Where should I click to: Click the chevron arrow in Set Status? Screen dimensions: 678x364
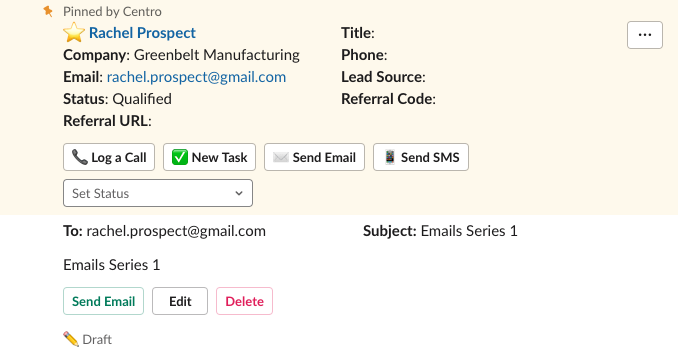pos(239,193)
